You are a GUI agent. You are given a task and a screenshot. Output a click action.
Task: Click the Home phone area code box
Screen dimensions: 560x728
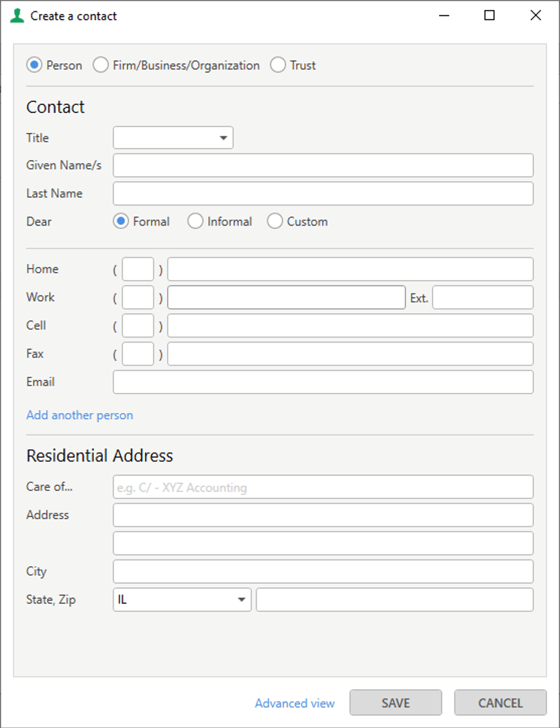click(138, 269)
